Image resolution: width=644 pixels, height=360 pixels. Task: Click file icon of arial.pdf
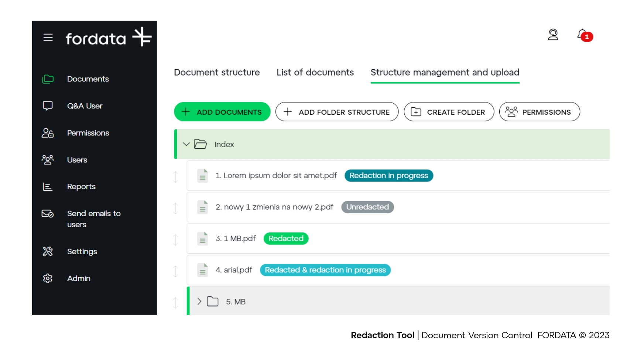(x=202, y=270)
